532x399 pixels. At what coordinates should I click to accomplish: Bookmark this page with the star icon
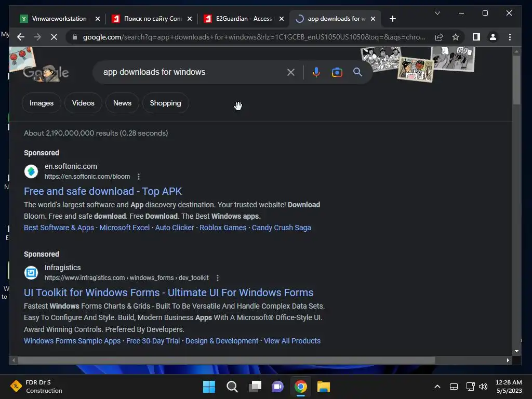tap(456, 37)
